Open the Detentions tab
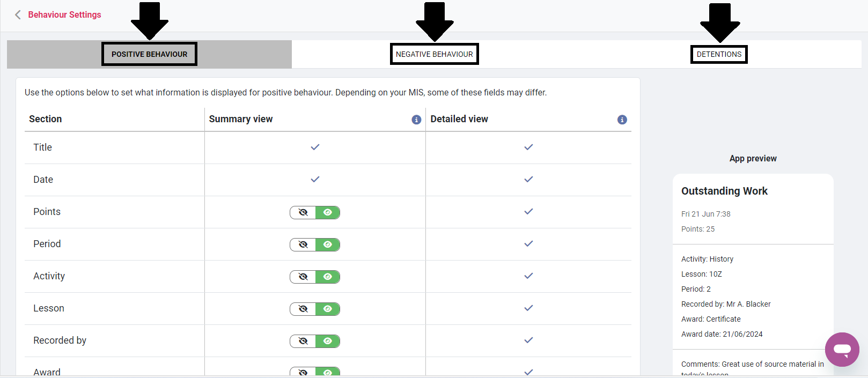This screenshot has height=378, width=868. pyautogui.click(x=719, y=54)
